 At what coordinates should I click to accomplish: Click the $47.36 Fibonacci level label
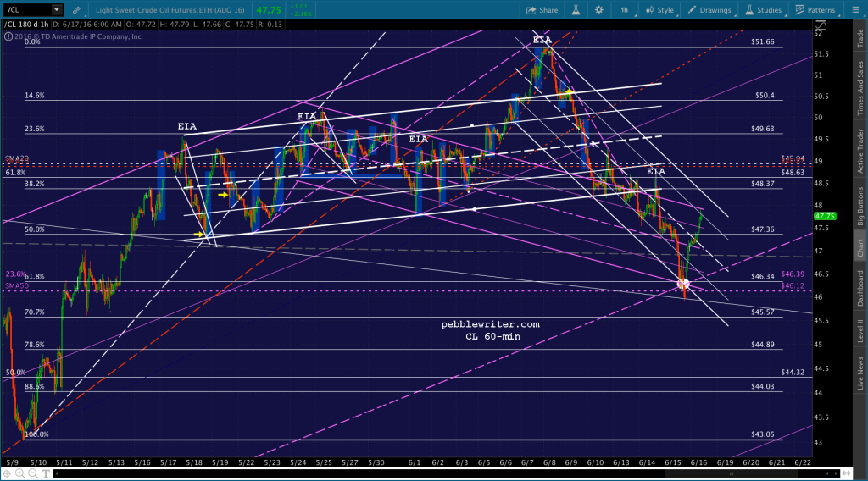tap(763, 229)
